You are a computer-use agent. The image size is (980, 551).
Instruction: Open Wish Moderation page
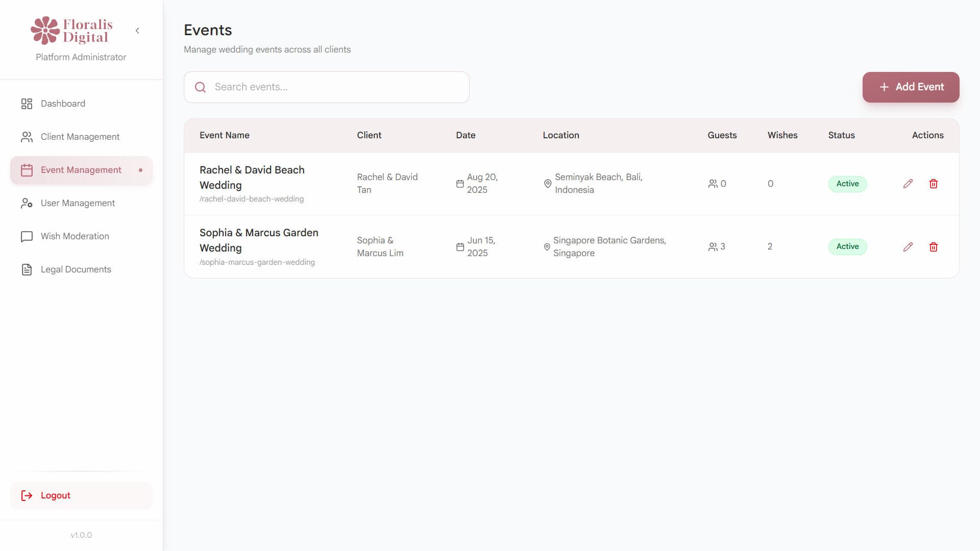point(82,236)
